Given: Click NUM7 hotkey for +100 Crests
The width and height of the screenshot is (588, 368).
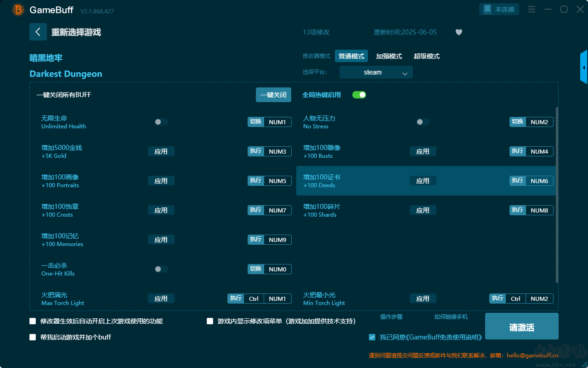Looking at the screenshot, I should (x=277, y=210).
